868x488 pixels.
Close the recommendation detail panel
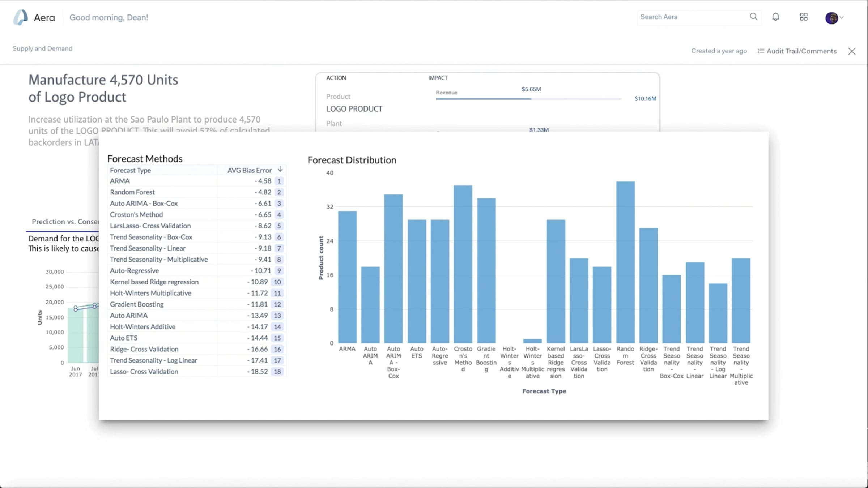pyautogui.click(x=852, y=51)
